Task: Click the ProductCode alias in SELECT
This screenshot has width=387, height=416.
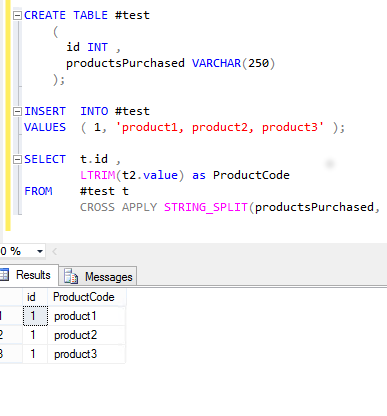Action: [x=251, y=175]
